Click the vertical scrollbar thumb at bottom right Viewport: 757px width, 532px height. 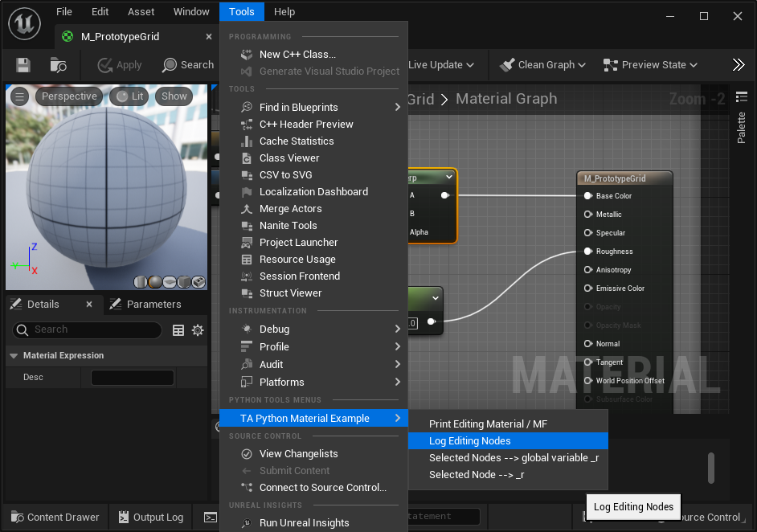pos(710,468)
